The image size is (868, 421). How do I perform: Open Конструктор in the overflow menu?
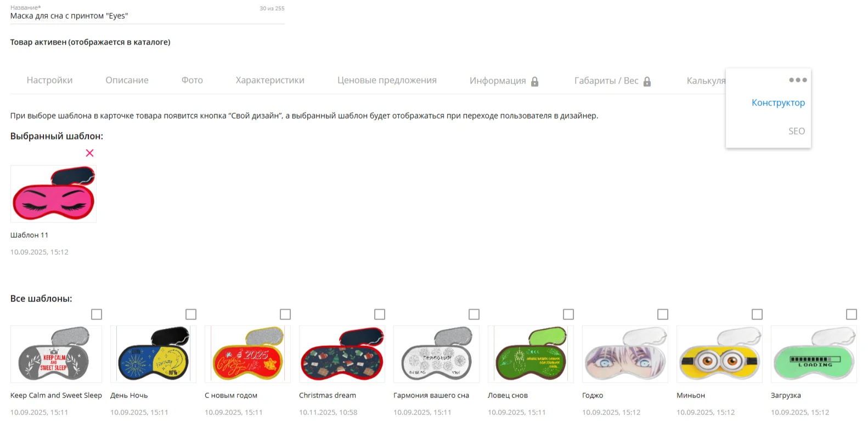tap(778, 103)
